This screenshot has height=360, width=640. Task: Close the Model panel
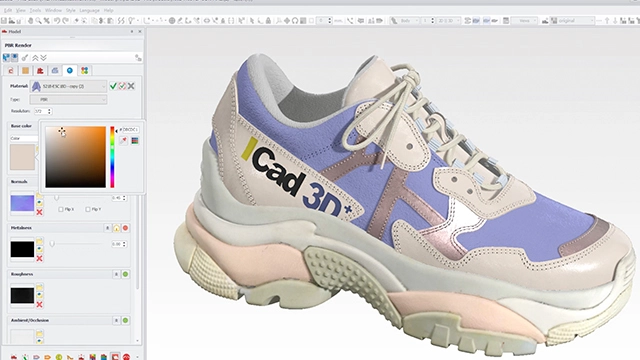tap(140, 31)
